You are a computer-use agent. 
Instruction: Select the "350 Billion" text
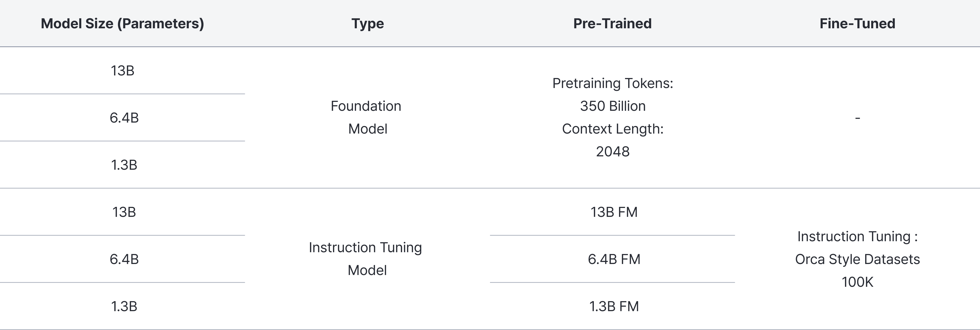(x=612, y=106)
